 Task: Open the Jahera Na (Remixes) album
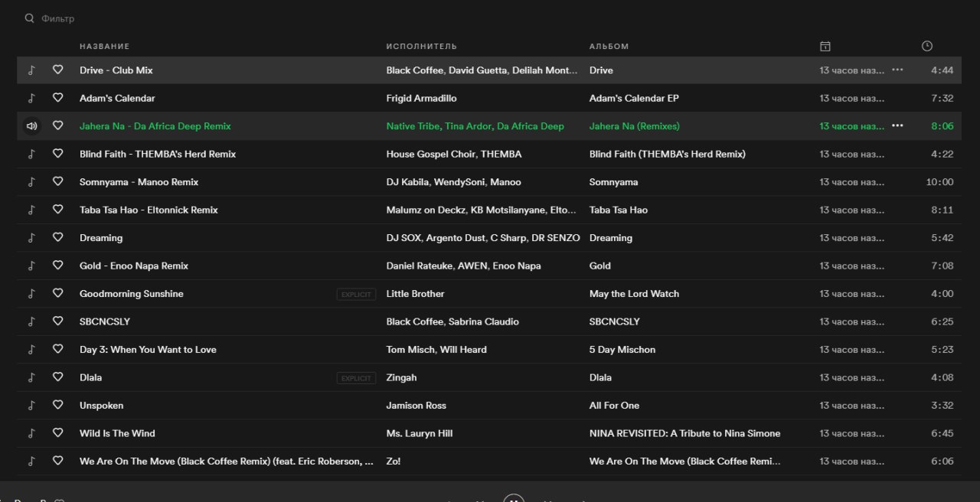coord(635,126)
